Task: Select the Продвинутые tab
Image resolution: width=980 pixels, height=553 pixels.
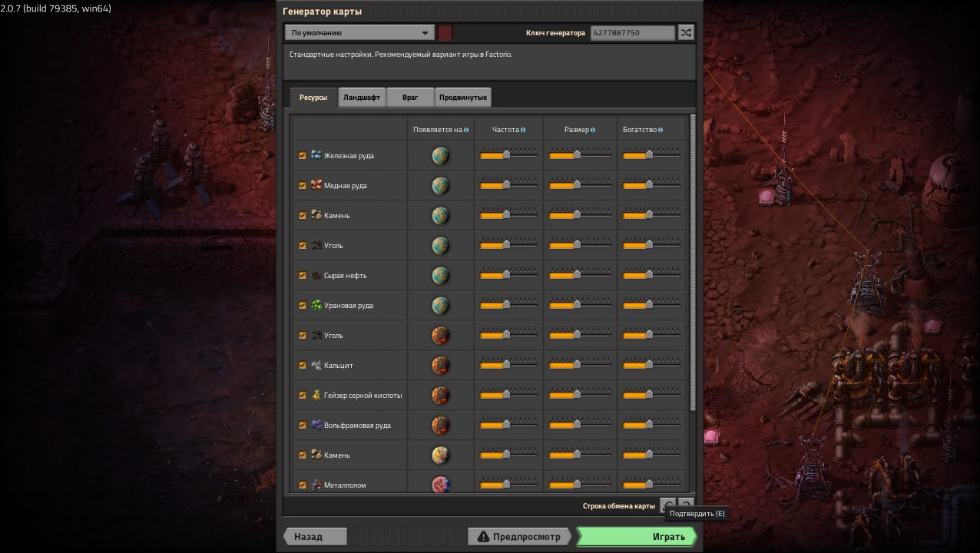Action: coord(463,98)
